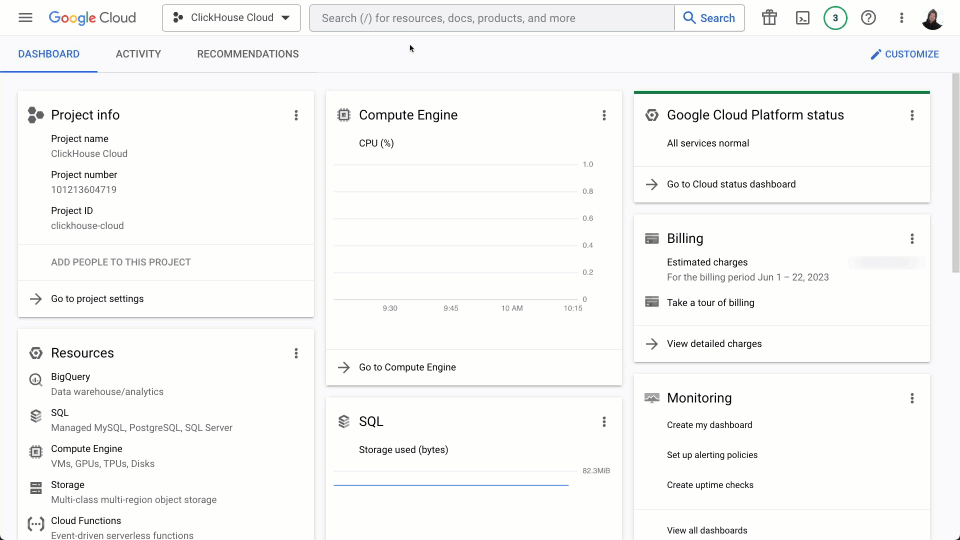Open Billing card three-dot menu

tap(912, 239)
